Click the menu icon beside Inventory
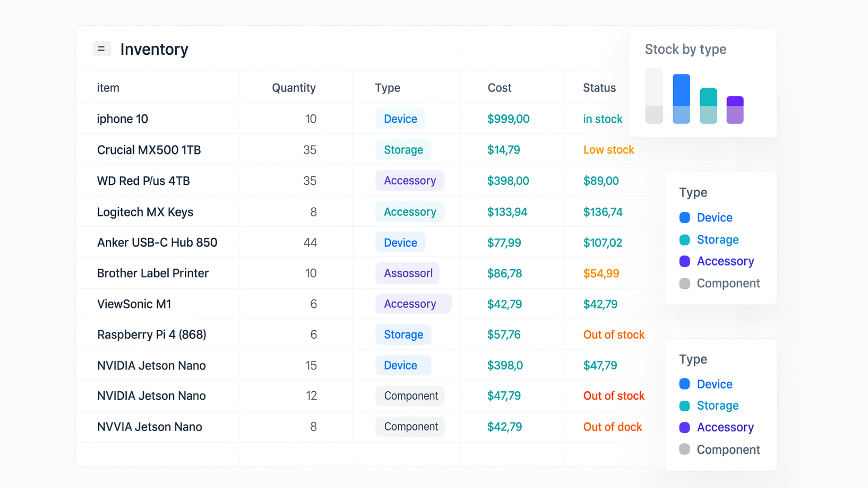The image size is (868, 488). (102, 48)
